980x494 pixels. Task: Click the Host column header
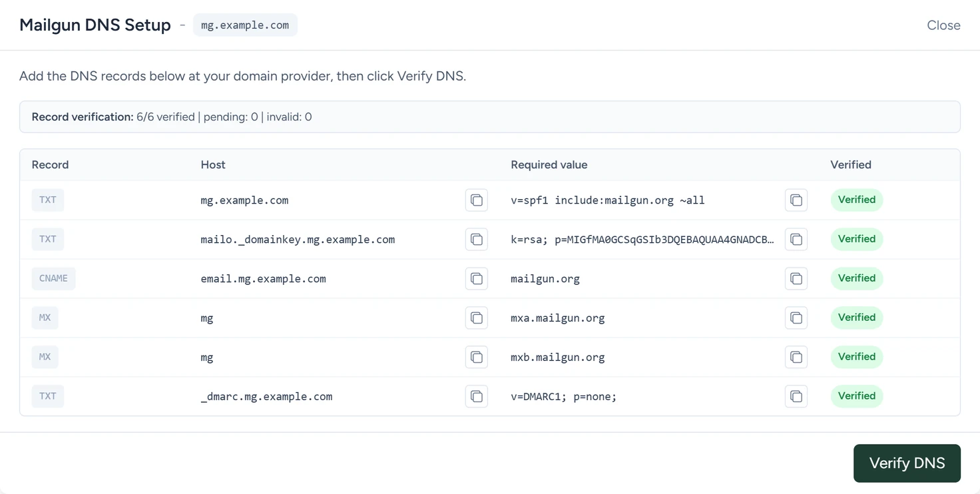213,164
